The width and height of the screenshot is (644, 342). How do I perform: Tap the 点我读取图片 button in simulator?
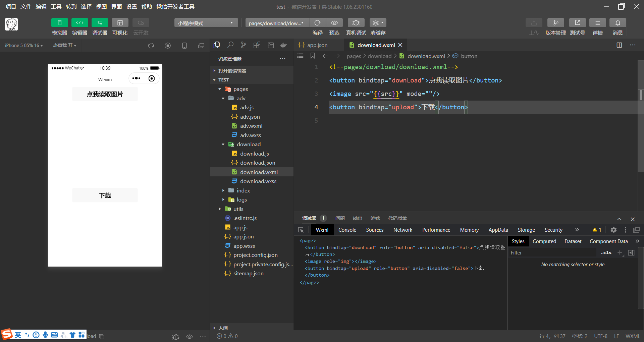tap(105, 94)
